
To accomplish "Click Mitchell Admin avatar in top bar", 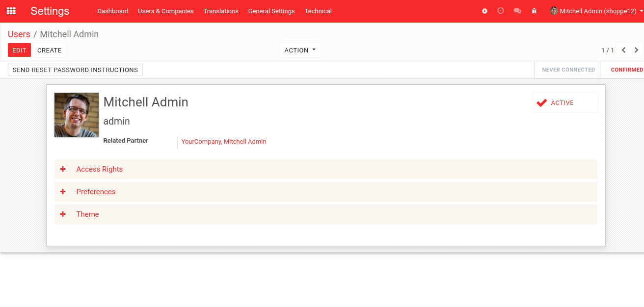I will tap(554, 11).
